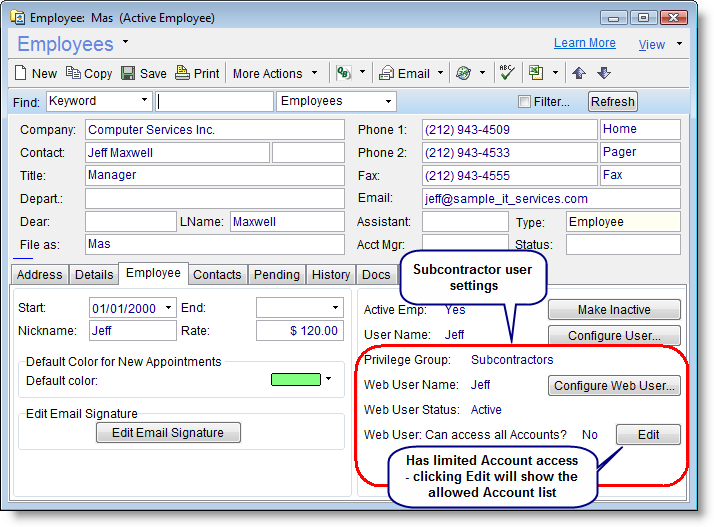Pick the green default appointment color swatch

point(295,379)
